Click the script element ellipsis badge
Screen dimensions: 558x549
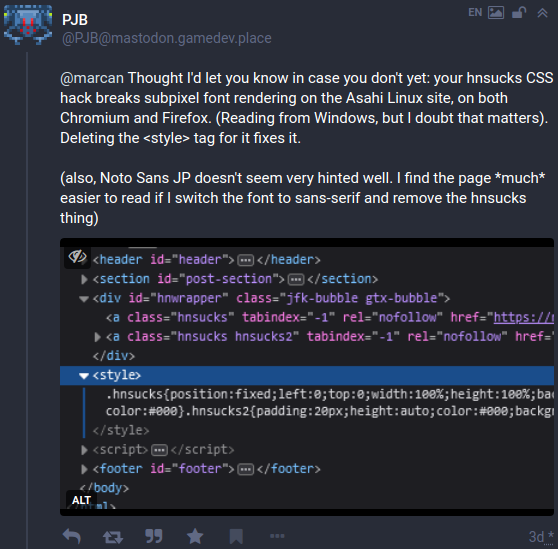coord(159,450)
